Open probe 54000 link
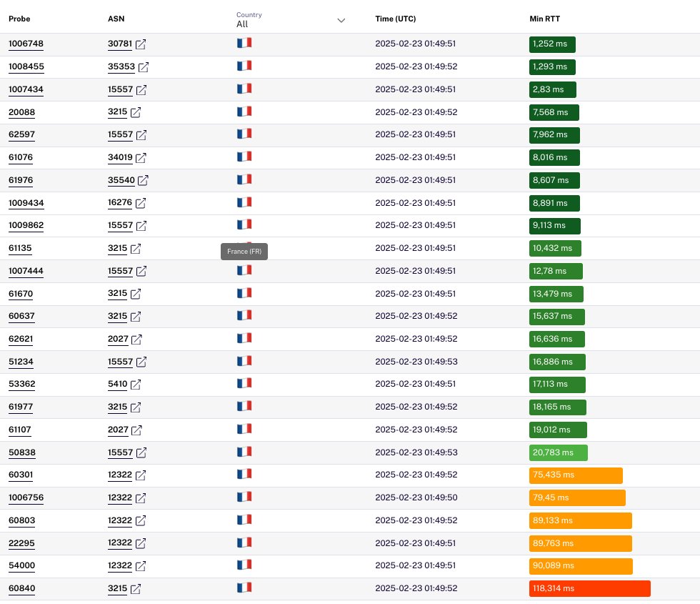This screenshot has width=700, height=604. click(x=22, y=565)
